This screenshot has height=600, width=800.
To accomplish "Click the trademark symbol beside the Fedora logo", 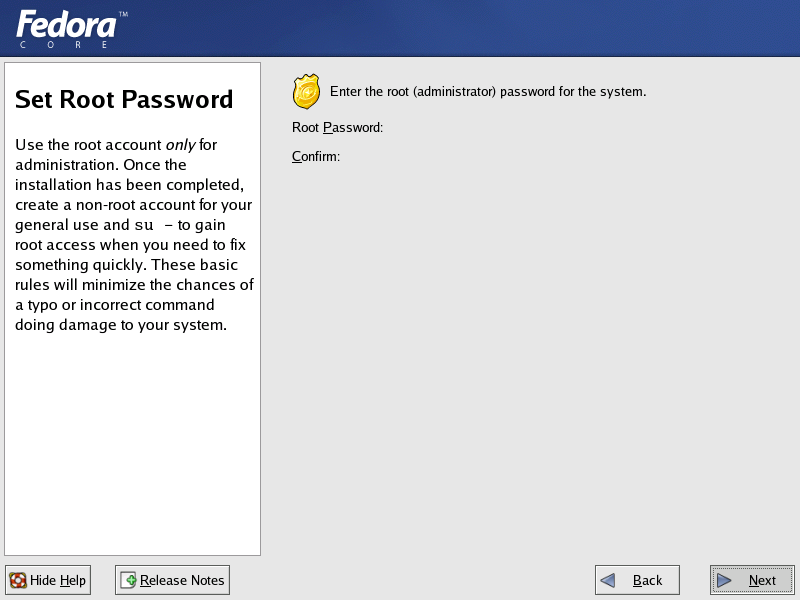I will coord(123,14).
